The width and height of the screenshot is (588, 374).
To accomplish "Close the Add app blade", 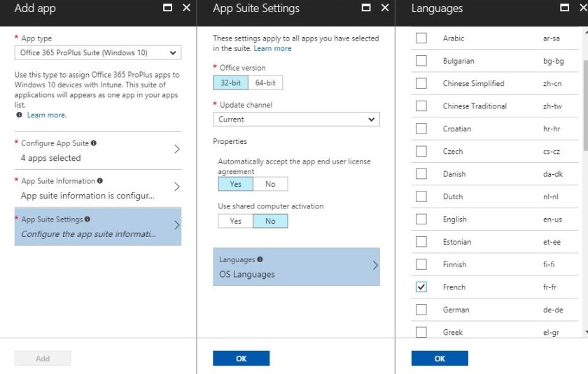I will pos(186,8).
